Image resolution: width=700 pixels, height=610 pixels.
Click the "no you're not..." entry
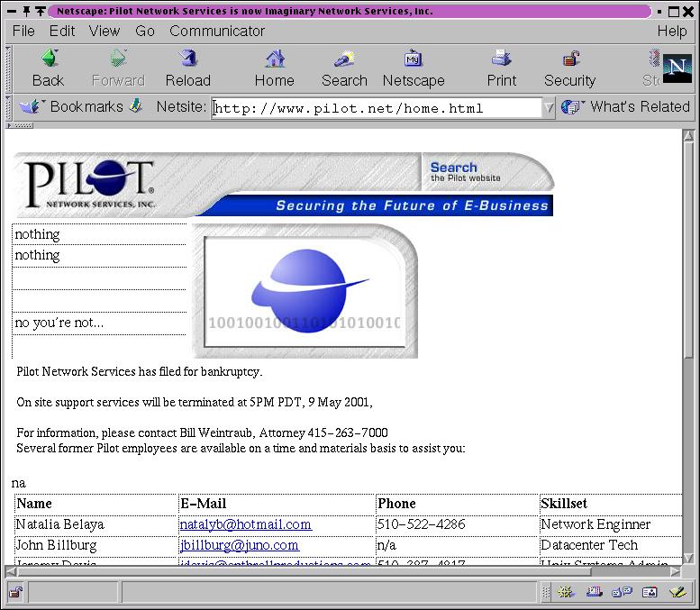(x=59, y=323)
